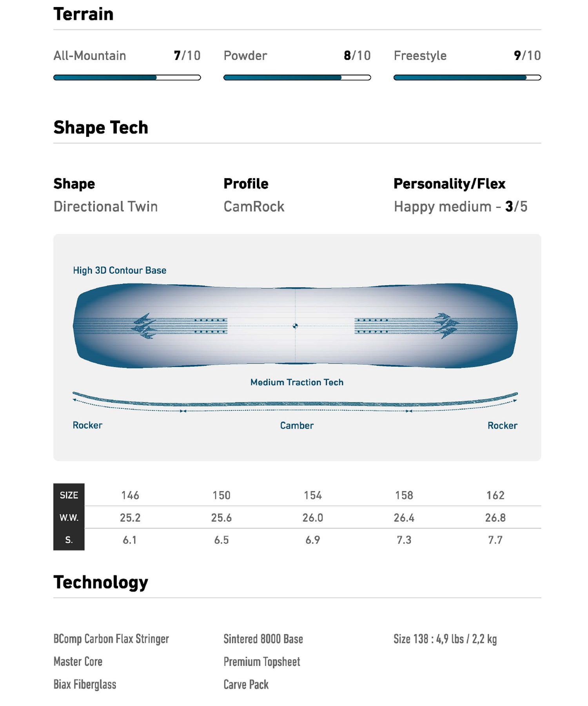Click the Powder rating bar
The width and height of the screenshot is (588, 706).
click(297, 78)
